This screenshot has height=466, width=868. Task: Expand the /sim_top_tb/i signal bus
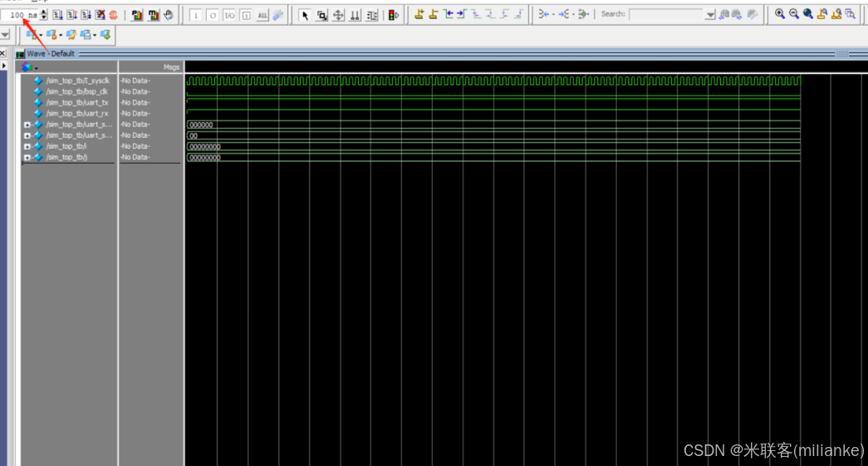coord(27,147)
